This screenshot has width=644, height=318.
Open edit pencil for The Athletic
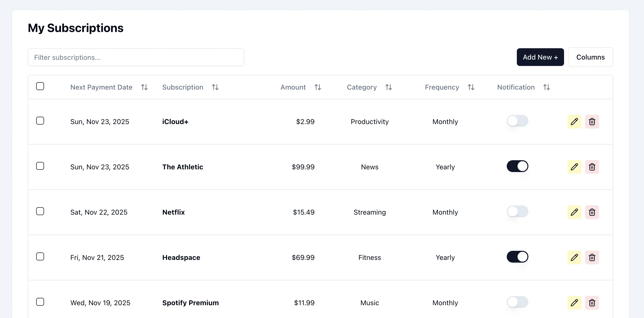pyautogui.click(x=574, y=167)
